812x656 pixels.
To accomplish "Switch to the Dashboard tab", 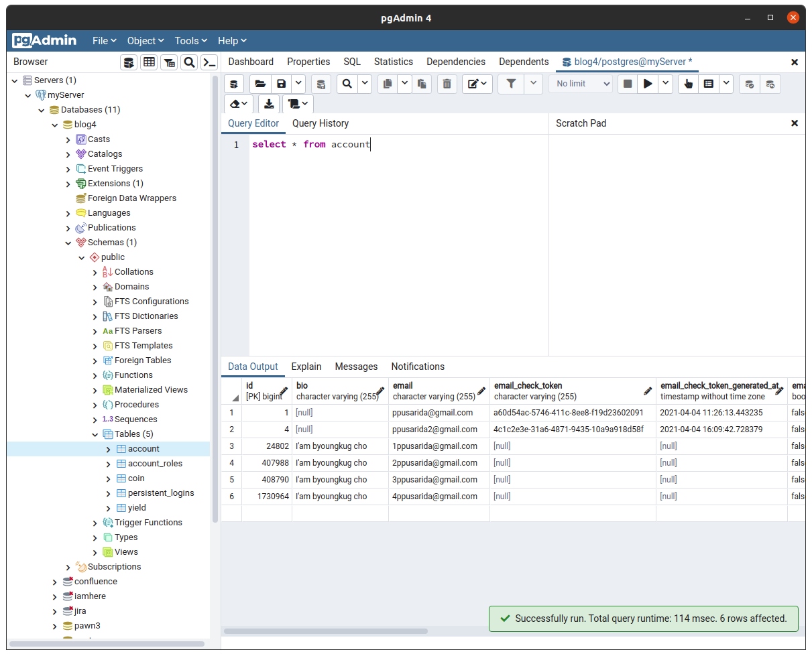I will (251, 62).
